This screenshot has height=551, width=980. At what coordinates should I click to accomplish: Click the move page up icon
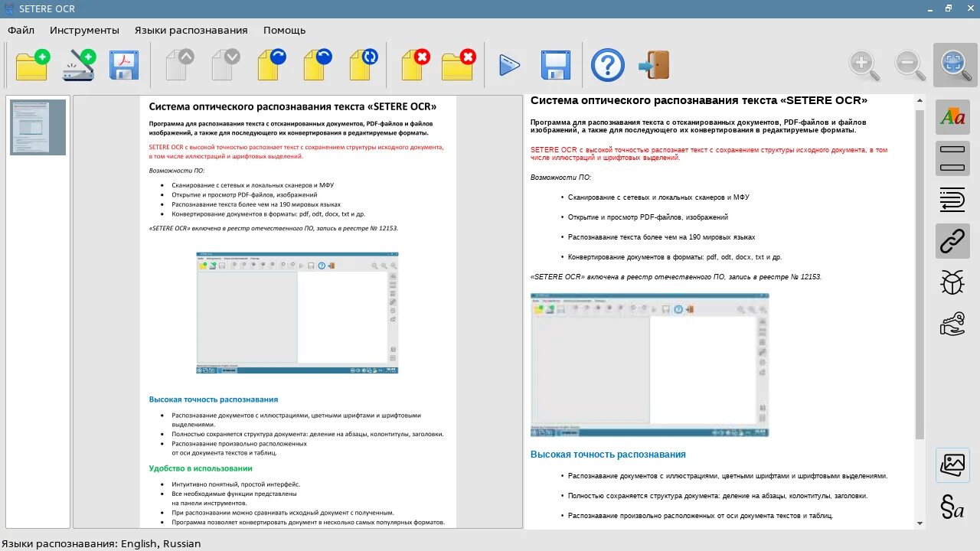178,65
